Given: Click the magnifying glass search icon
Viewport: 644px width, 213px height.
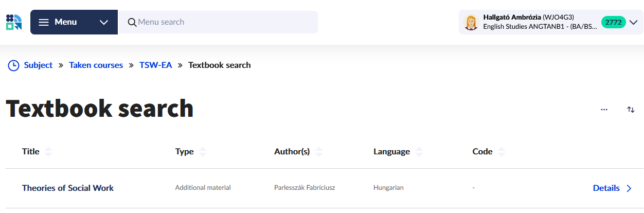Looking at the screenshot, I should (x=132, y=22).
